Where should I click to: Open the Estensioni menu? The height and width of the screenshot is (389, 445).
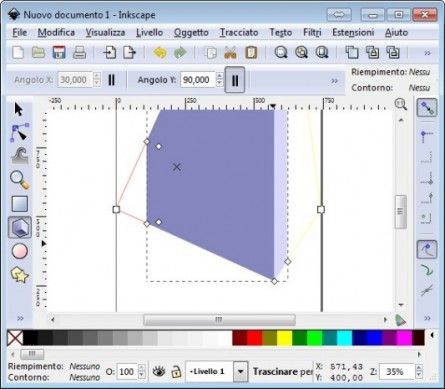353,32
